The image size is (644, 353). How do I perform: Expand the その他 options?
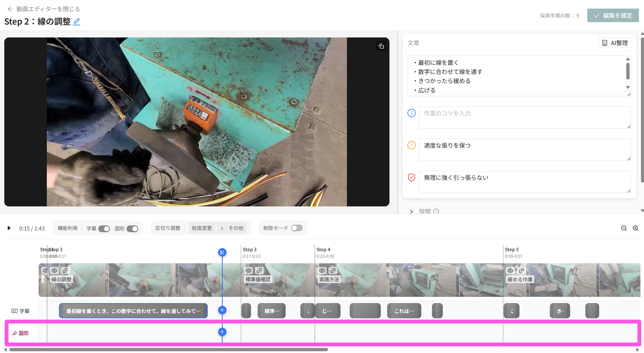(x=232, y=228)
